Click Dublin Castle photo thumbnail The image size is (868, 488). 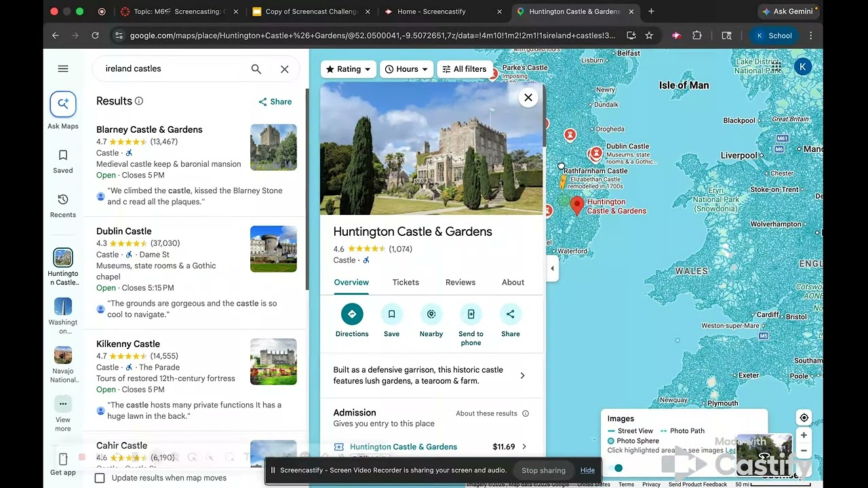(273, 249)
